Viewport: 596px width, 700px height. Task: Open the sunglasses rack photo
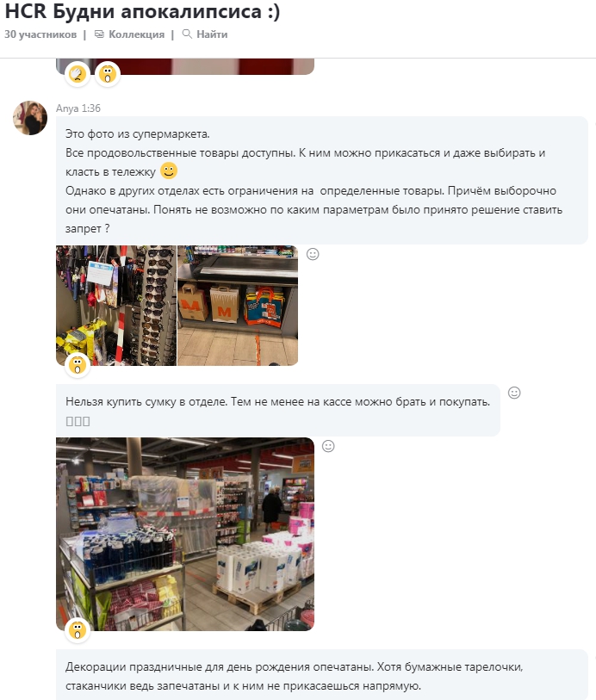[116, 306]
